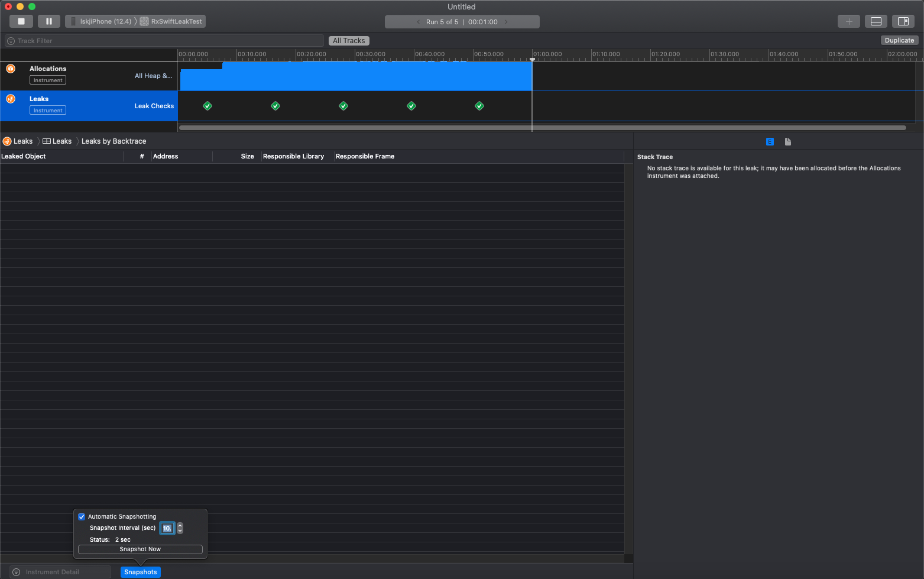Select the Leaks instrument icon
924x579 pixels.
(11, 98)
